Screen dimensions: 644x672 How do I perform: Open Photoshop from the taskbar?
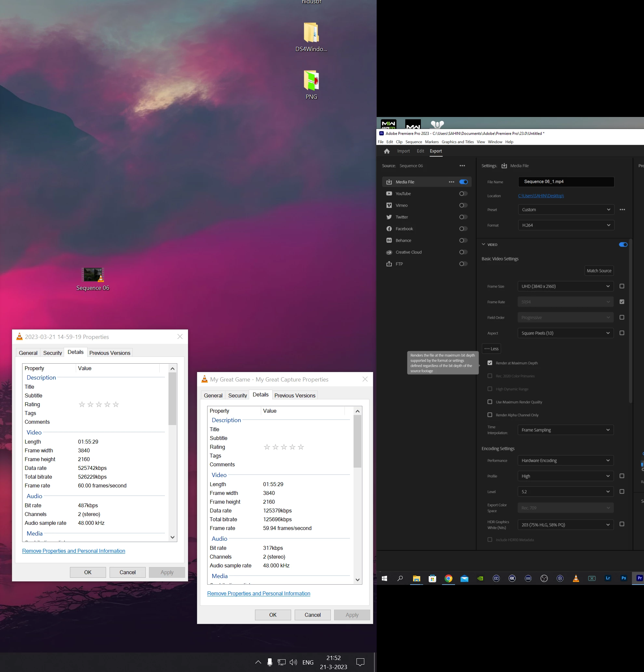(x=624, y=578)
